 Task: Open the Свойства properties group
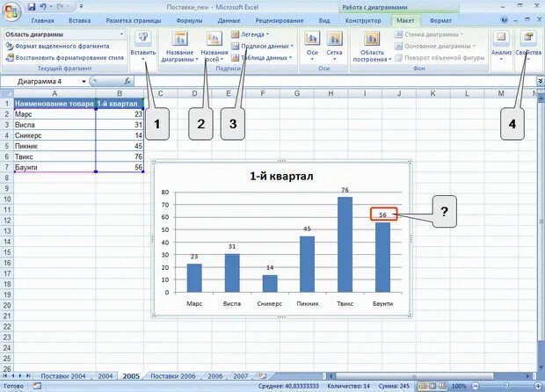coord(528,46)
